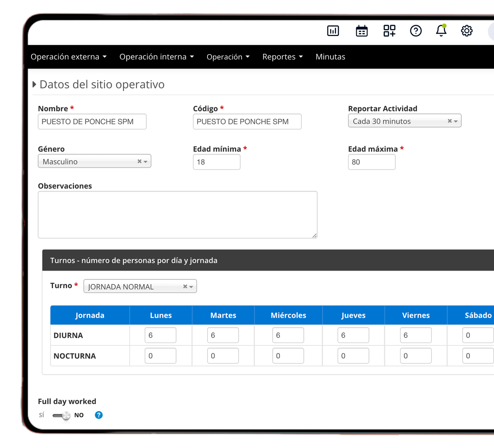Click the add widget grid icon
This screenshot has width=494, height=448.
(x=389, y=31)
